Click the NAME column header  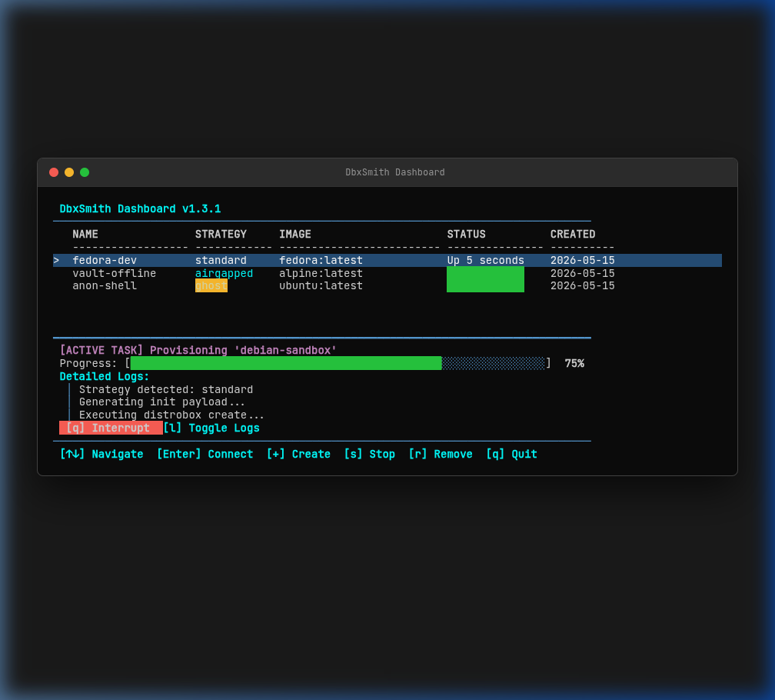click(85, 235)
